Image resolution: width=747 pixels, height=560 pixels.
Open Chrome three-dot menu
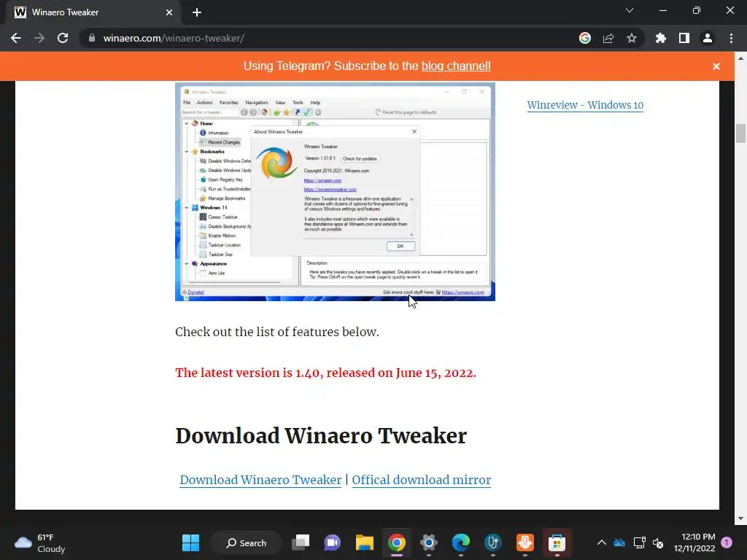coord(731,38)
